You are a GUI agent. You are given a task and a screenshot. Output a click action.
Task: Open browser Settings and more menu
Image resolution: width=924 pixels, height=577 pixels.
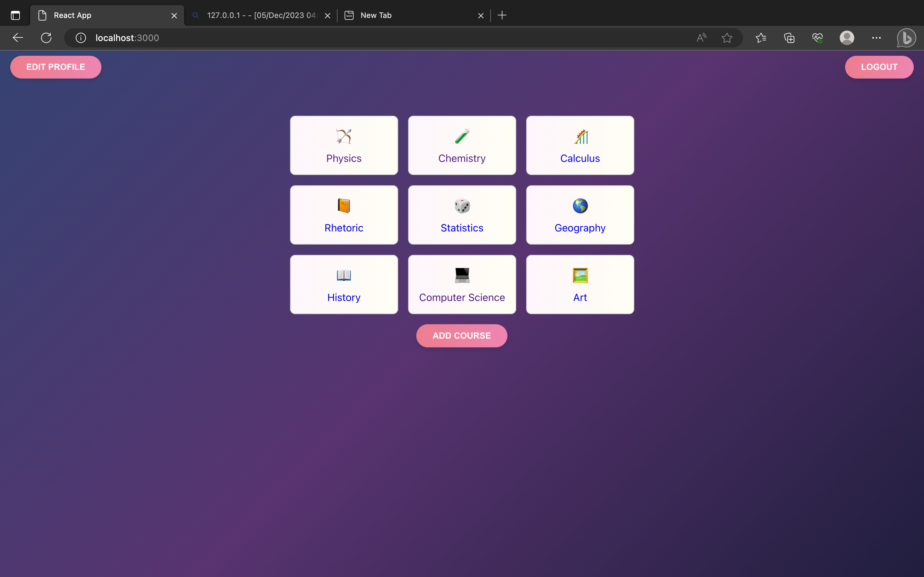tap(876, 38)
